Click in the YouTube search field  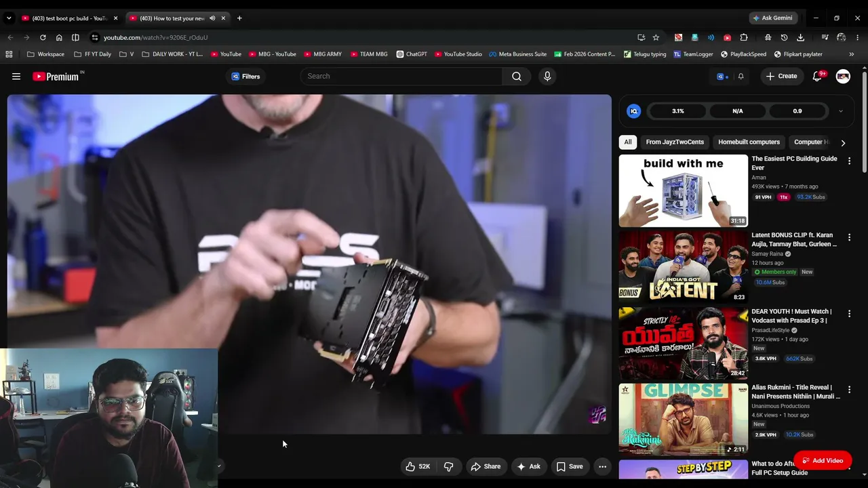pos(401,77)
